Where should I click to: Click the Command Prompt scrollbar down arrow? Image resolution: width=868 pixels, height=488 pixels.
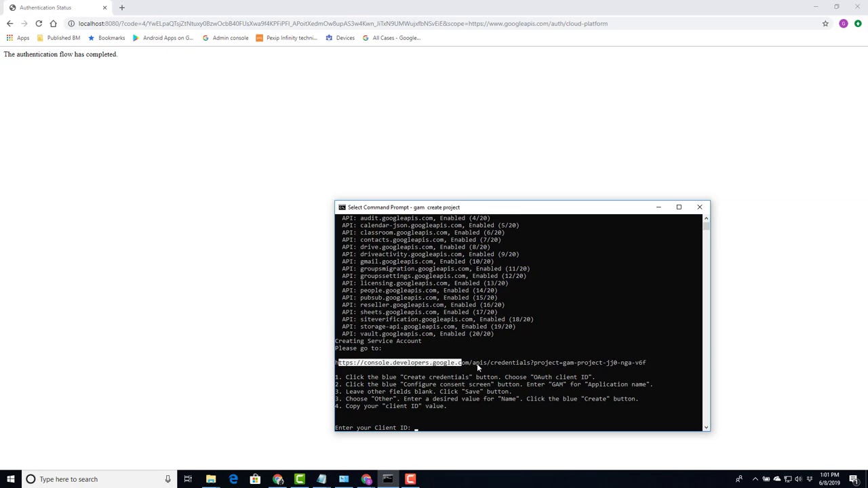tap(706, 427)
